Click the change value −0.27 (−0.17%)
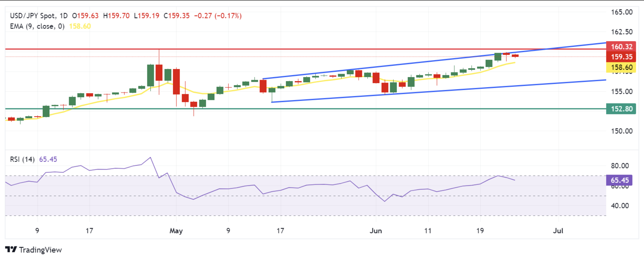Screen dimensions: 644x258 pos(218,16)
